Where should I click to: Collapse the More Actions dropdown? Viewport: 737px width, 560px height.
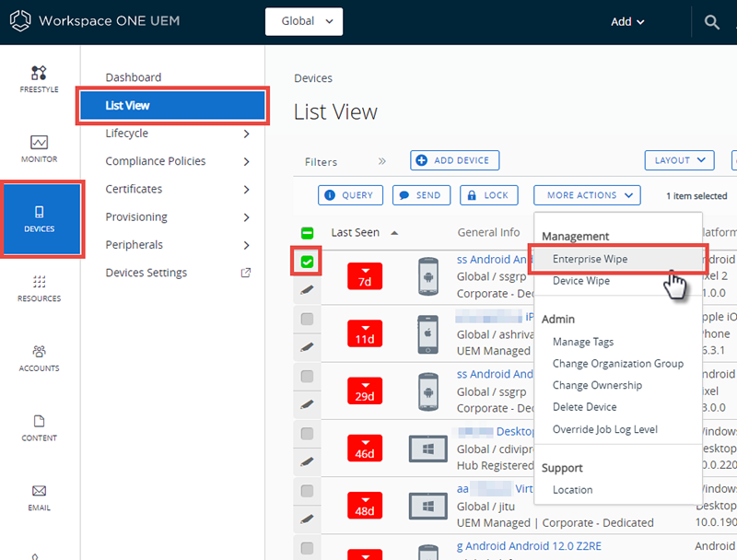pyautogui.click(x=587, y=195)
